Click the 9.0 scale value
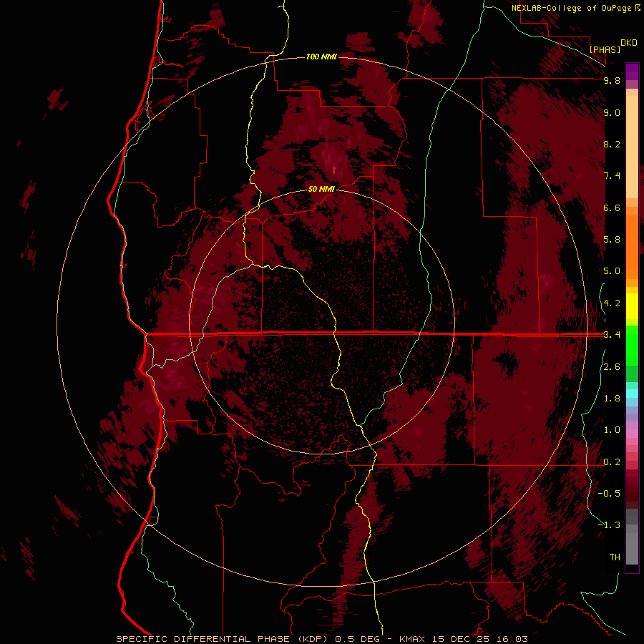This screenshot has width=644, height=644. (x=612, y=112)
